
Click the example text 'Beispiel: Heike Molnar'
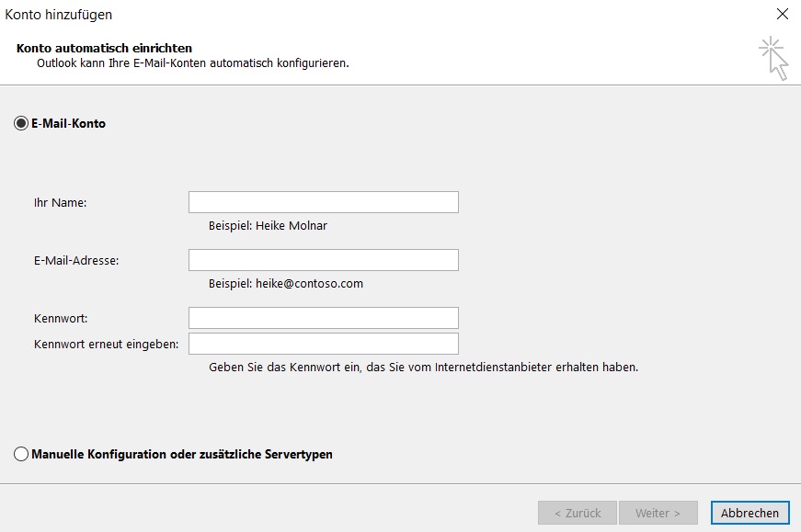tap(268, 226)
